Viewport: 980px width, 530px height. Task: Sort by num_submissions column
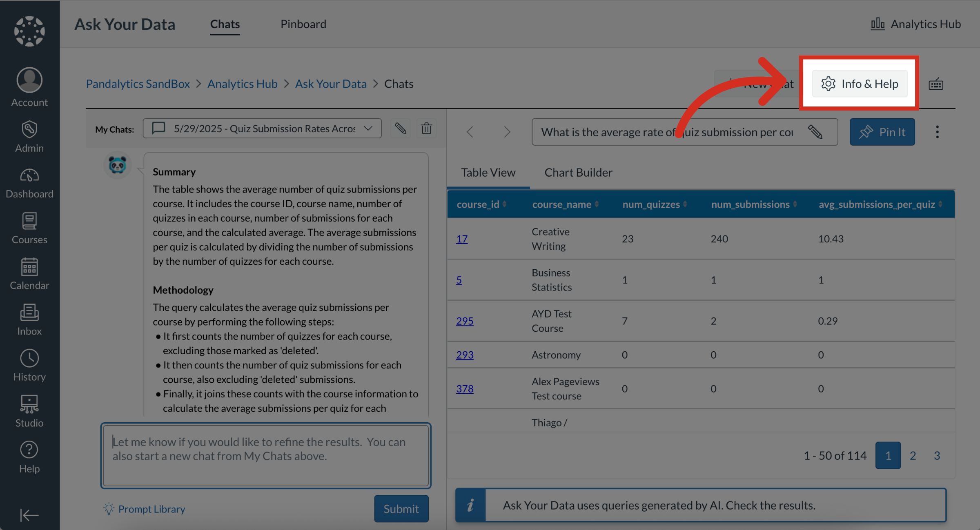pyautogui.click(x=754, y=204)
